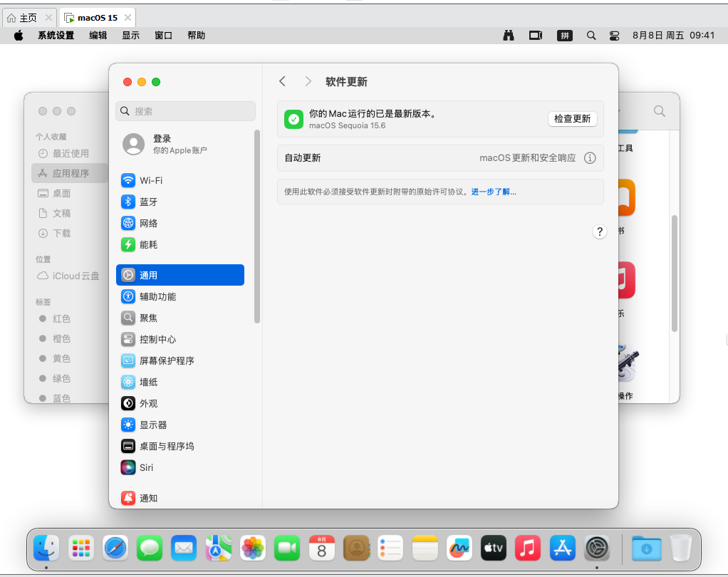Open the 窗口 menu

pos(164,35)
